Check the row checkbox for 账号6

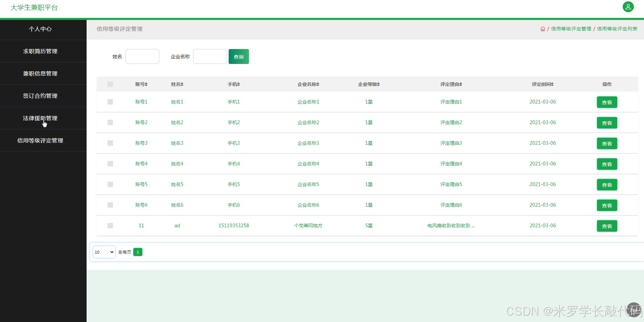(x=110, y=205)
